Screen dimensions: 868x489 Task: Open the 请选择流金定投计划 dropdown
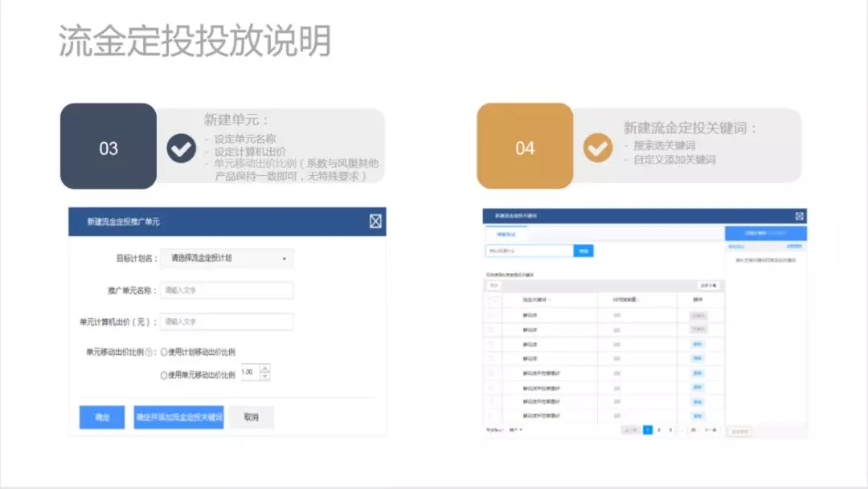[x=227, y=259]
